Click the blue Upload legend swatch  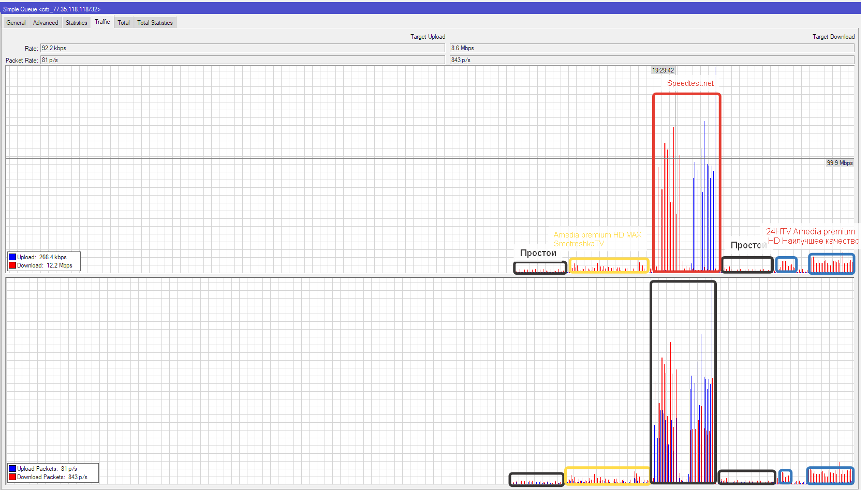(x=12, y=257)
